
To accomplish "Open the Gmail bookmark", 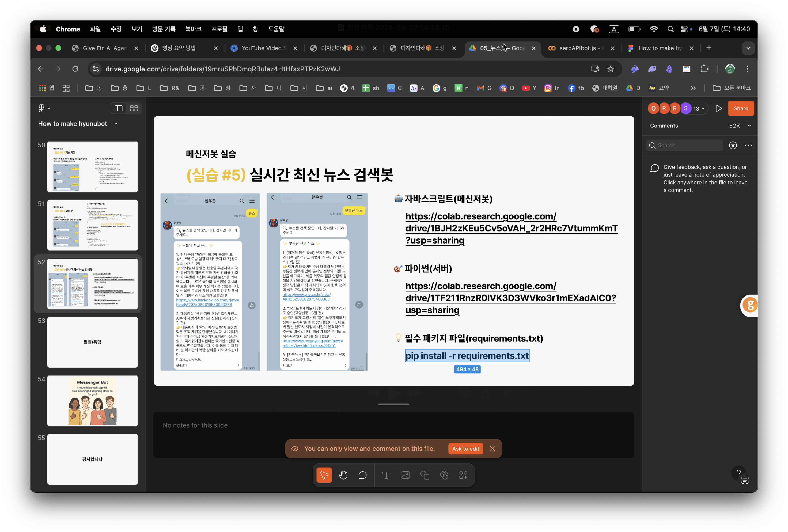I will [484, 88].
